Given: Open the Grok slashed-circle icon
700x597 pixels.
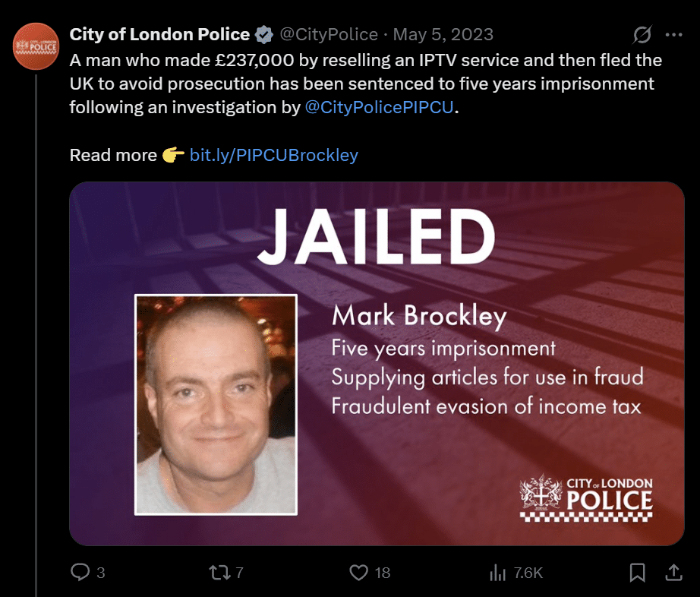Looking at the screenshot, I should pos(642,34).
